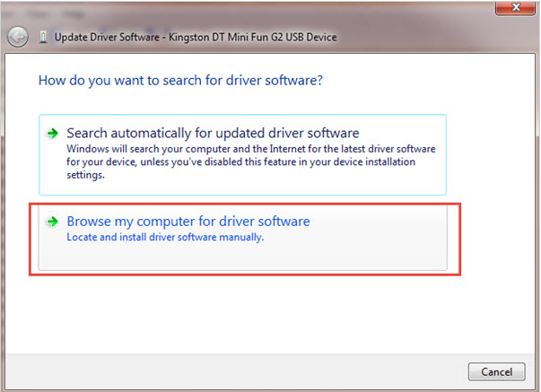Click the Cancel button
This screenshot has height=392, width=541.
[x=496, y=371]
